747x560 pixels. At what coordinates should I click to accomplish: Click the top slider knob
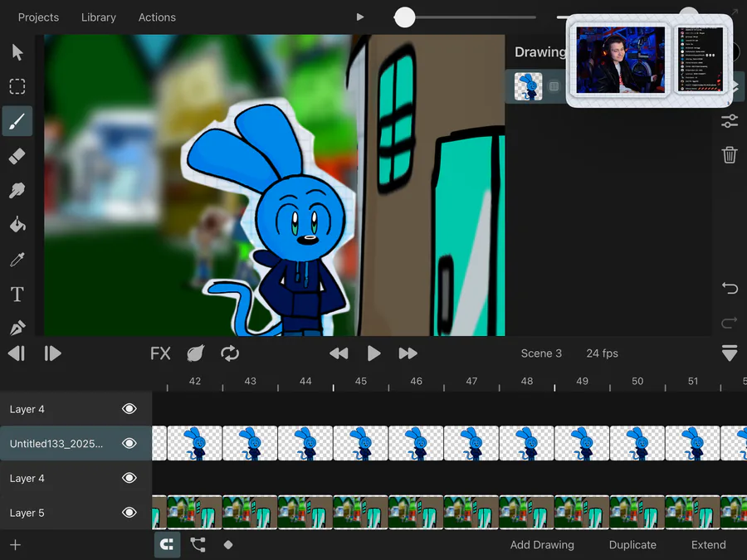pyautogui.click(x=404, y=17)
